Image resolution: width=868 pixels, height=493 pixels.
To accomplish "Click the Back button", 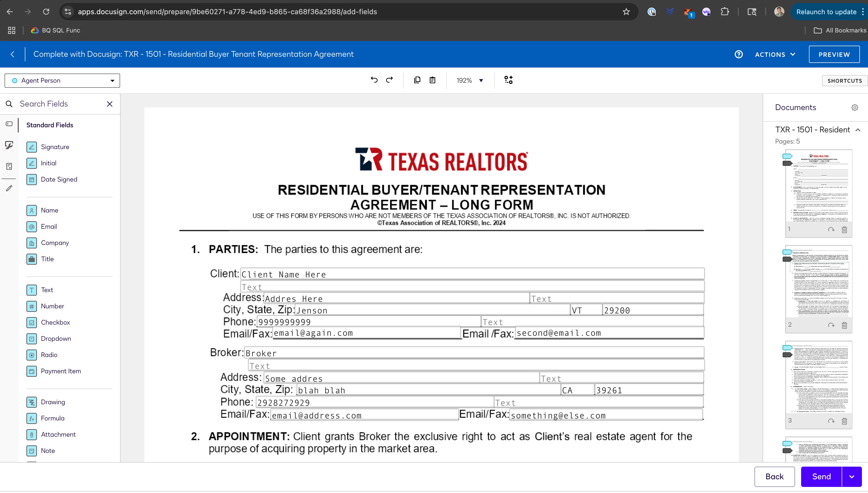I will coord(774,477).
